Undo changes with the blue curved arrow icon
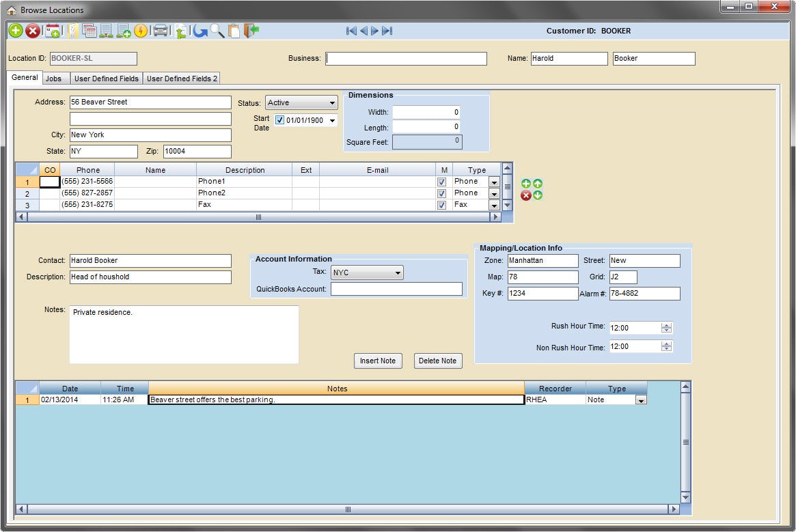 coord(200,31)
